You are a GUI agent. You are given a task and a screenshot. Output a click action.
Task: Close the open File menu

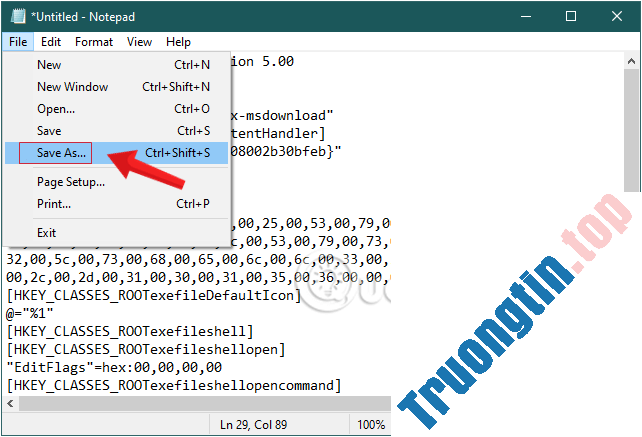pos(18,42)
